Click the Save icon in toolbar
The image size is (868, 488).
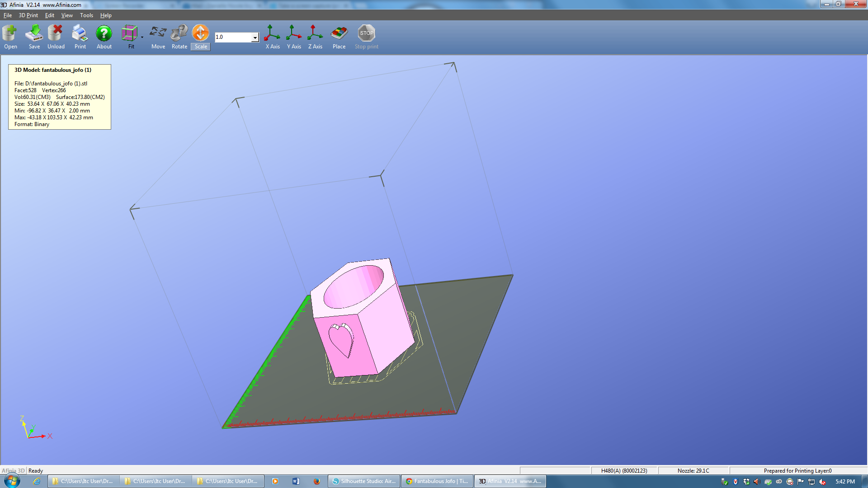click(x=34, y=37)
